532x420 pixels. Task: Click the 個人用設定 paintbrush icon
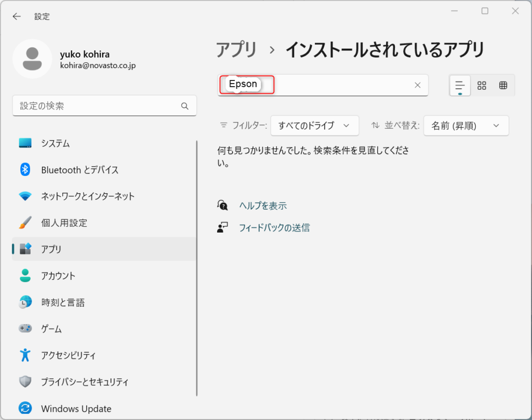(25, 223)
